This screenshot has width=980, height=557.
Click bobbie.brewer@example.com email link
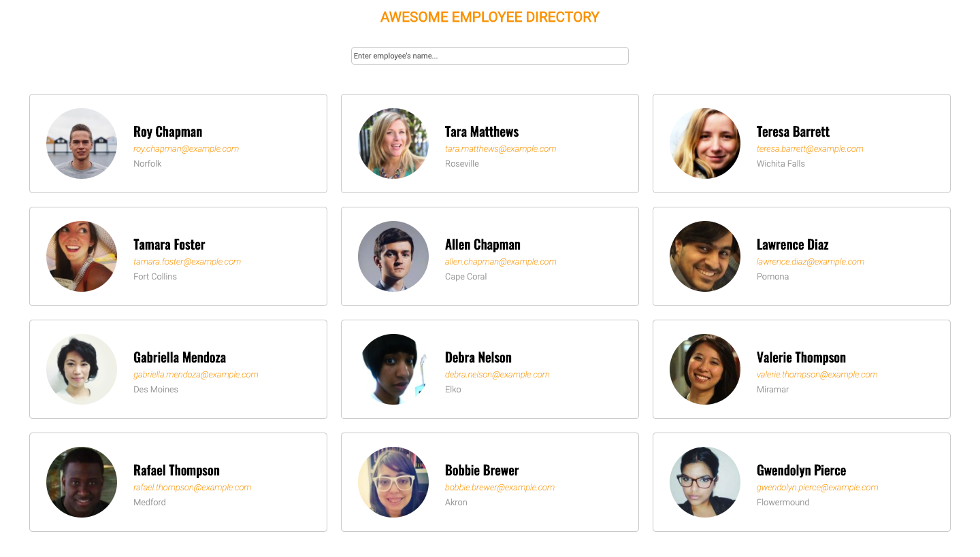click(500, 488)
